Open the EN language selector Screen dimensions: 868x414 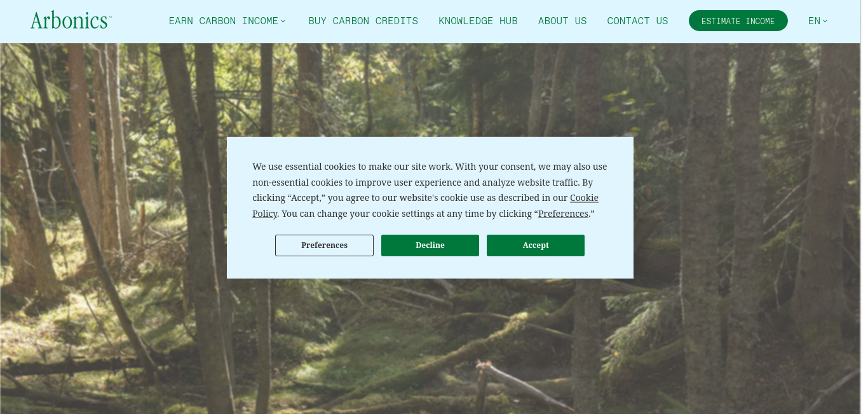point(818,21)
